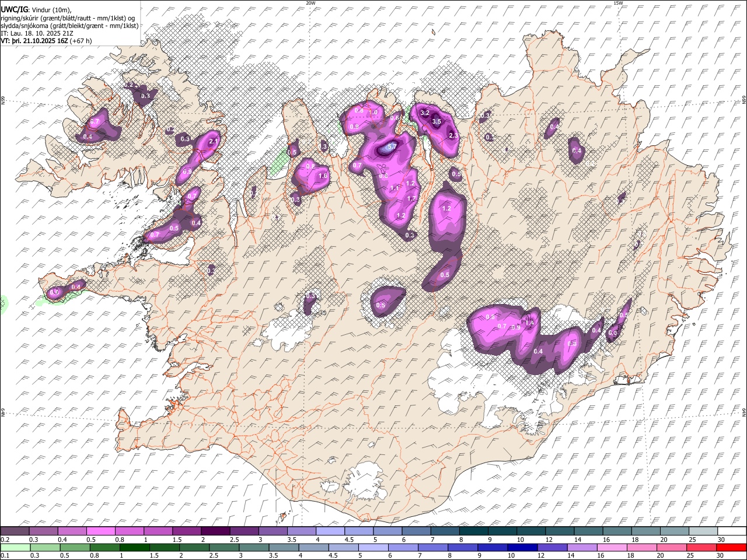Click the 2.1 snowfall value in the northwest
This screenshot has width=747, height=560.
click(x=213, y=141)
